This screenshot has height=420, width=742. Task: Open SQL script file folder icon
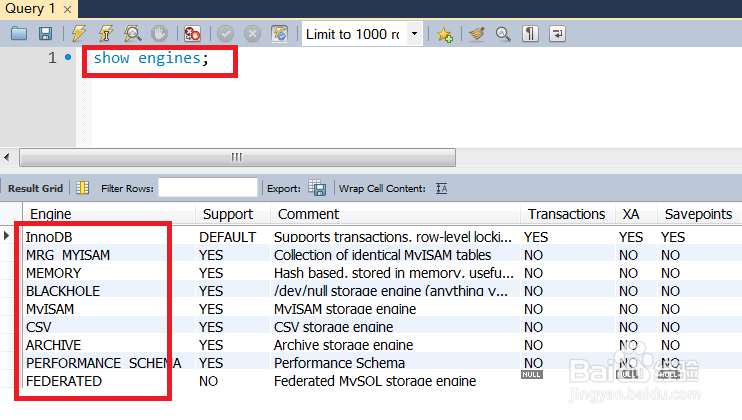19,34
